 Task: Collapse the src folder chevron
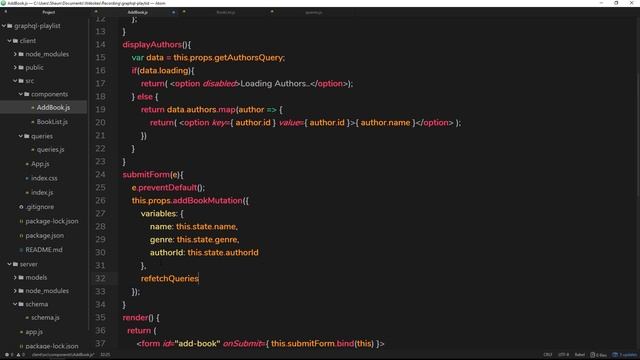pyautogui.click(x=15, y=81)
